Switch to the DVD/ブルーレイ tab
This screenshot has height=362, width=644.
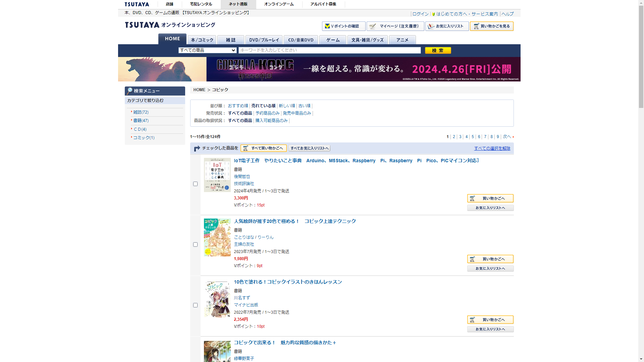[264, 40]
